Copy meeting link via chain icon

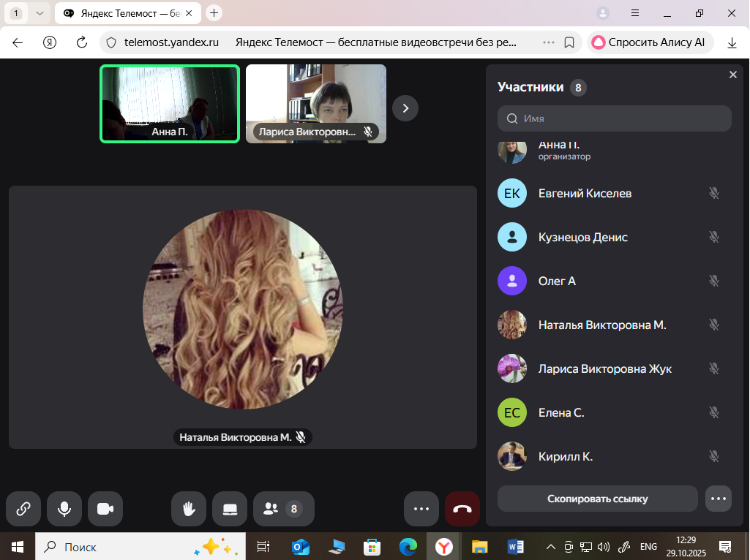[23, 509]
